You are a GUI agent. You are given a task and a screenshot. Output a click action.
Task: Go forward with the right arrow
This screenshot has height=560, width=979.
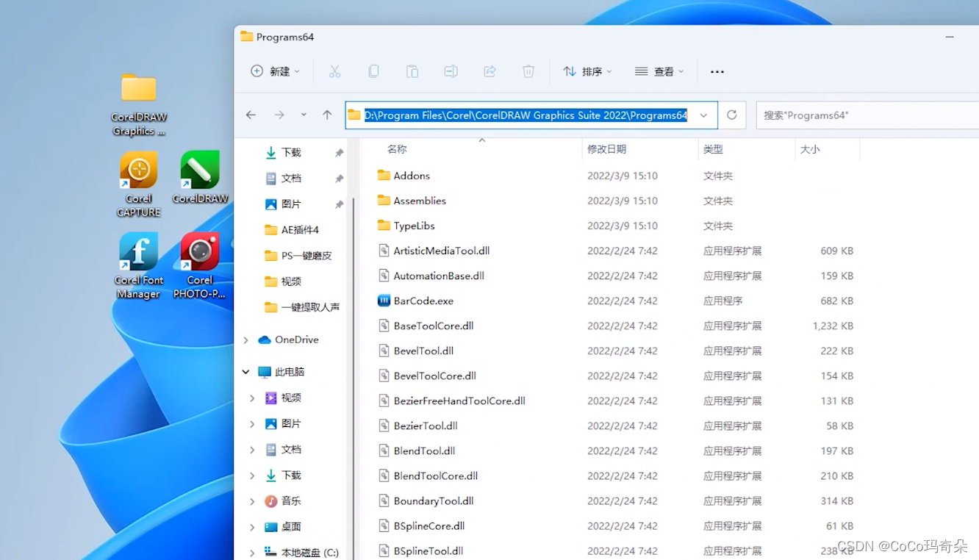[279, 115]
